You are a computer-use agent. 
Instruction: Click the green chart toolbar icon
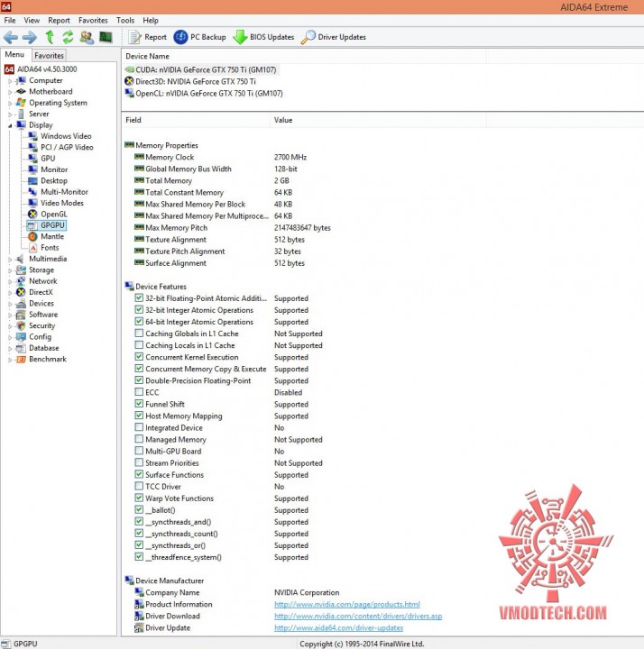(106, 37)
